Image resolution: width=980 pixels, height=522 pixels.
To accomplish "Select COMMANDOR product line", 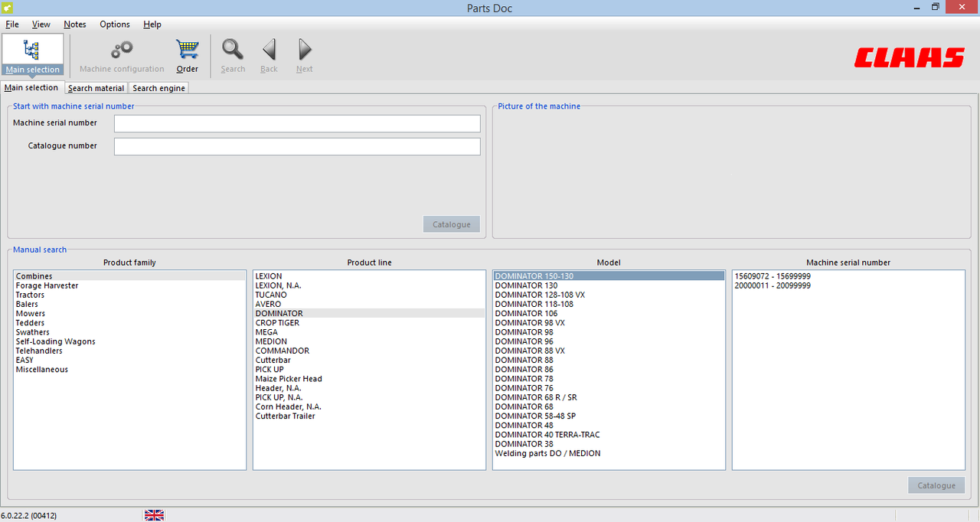I will (x=369, y=351).
